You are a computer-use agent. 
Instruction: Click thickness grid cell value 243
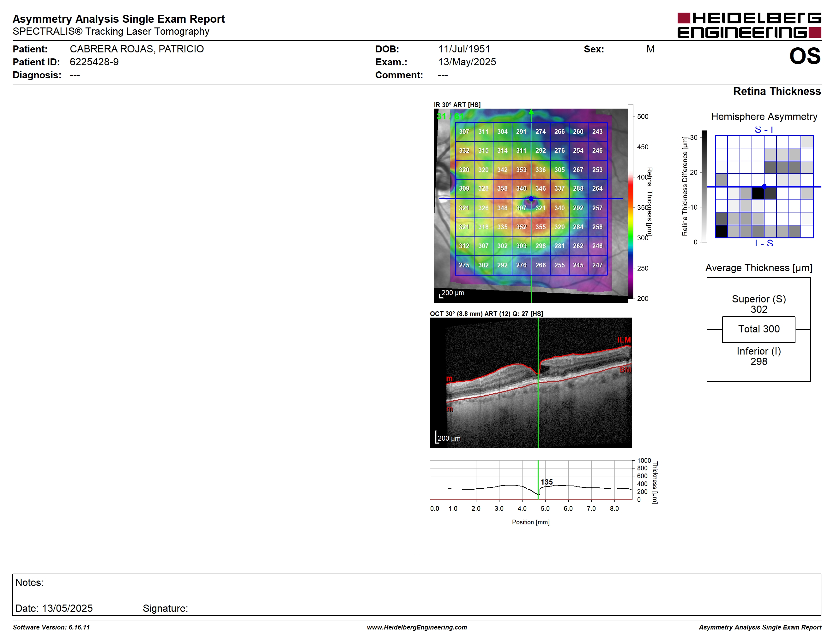pos(597,132)
